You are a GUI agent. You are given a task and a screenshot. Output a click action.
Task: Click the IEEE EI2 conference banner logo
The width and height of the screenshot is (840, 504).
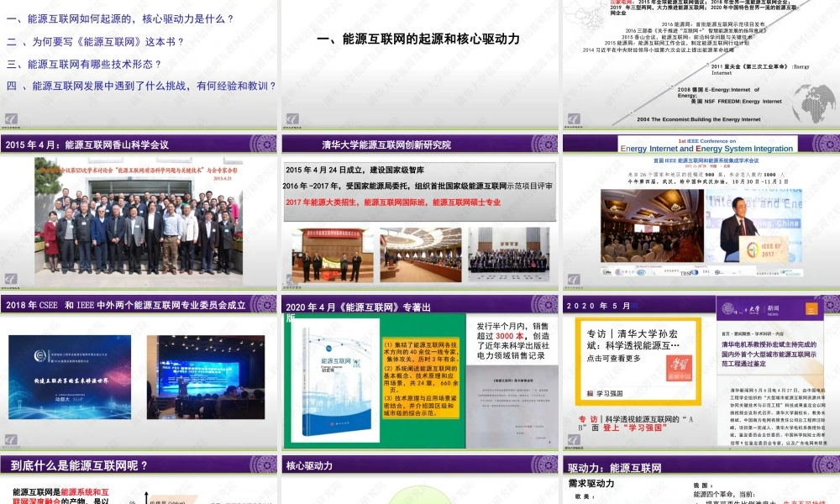click(x=706, y=148)
